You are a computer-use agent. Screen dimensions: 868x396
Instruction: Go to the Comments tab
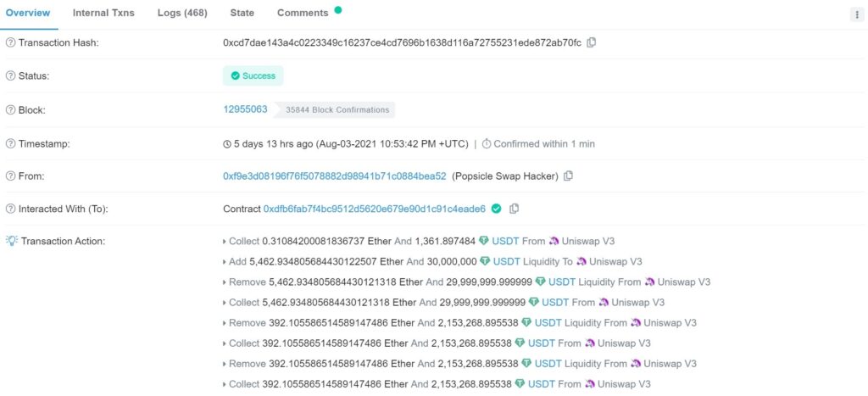point(303,13)
